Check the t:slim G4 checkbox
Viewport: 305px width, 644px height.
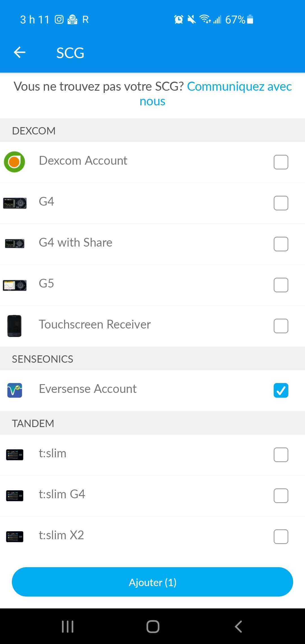click(x=281, y=496)
